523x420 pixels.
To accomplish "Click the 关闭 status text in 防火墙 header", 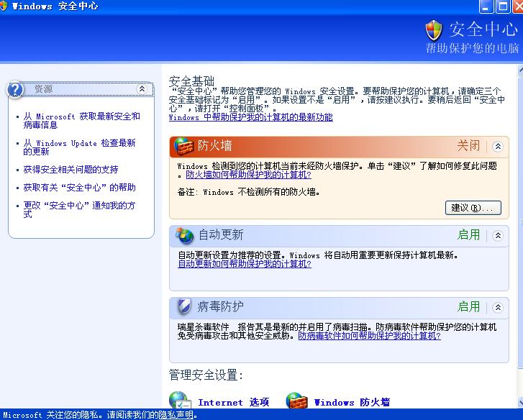I will point(468,146).
